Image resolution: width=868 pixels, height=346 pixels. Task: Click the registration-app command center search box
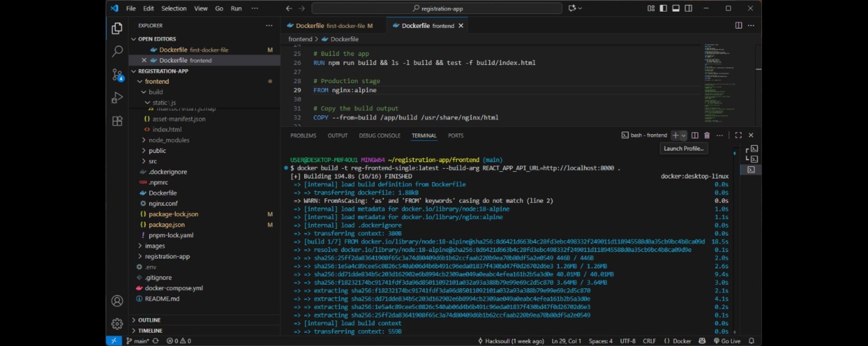coord(437,9)
